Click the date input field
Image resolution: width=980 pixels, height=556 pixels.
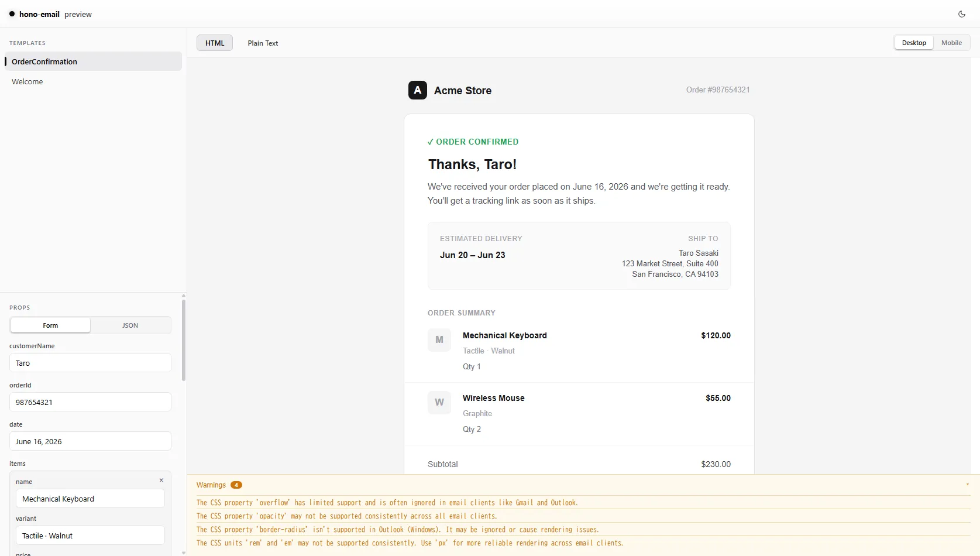click(x=90, y=441)
